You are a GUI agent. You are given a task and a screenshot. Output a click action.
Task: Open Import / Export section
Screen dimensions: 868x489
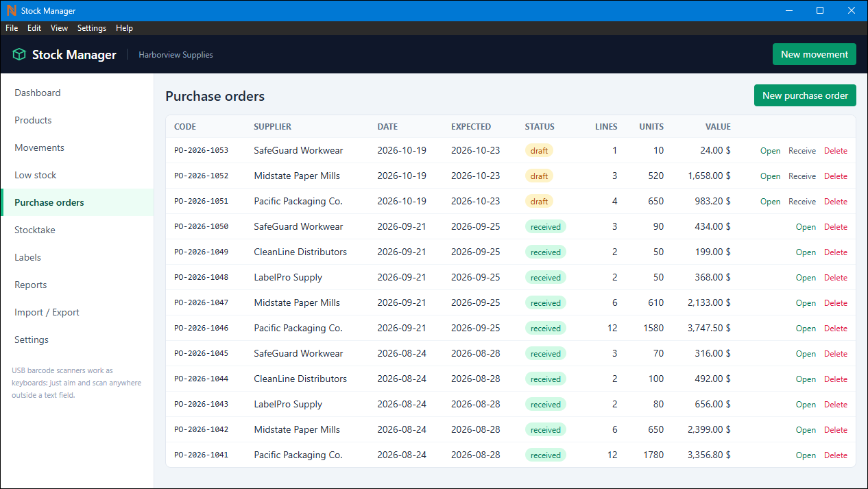click(x=77, y=312)
